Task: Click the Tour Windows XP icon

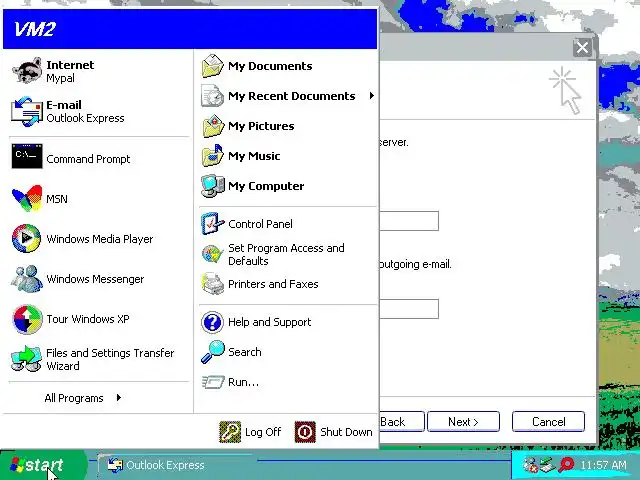Action: click(x=27, y=319)
